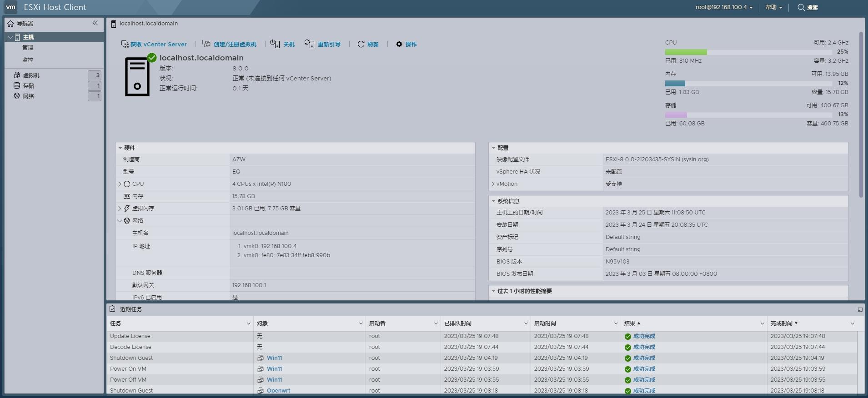Image resolution: width=868 pixels, height=398 pixels.
Task: Click the virtual machines count badge 3
Action: coord(95,75)
